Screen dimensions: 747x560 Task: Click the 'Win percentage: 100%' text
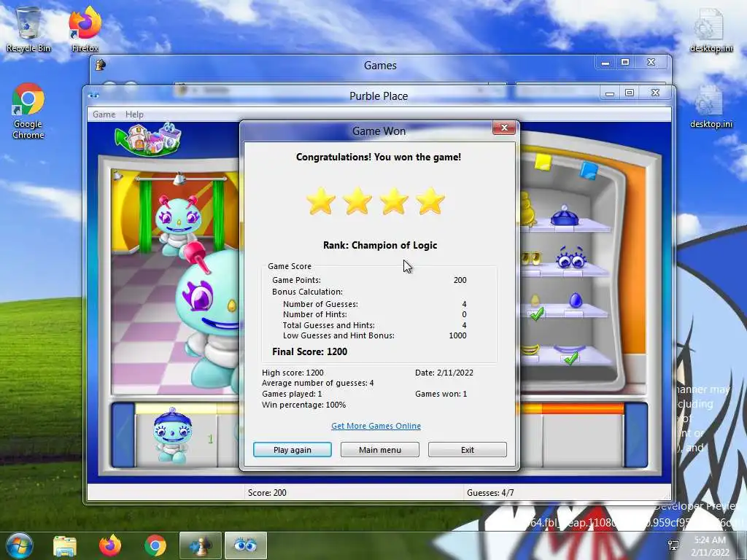[304, 405]
